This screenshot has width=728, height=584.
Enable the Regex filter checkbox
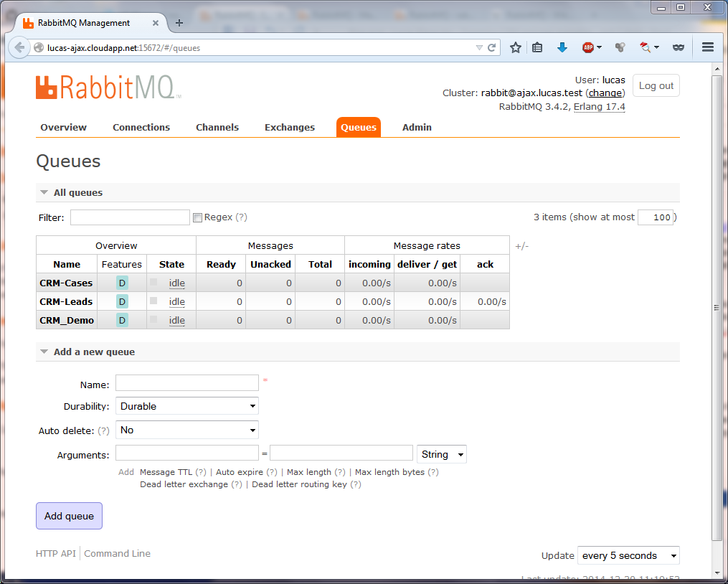point(197,217)
